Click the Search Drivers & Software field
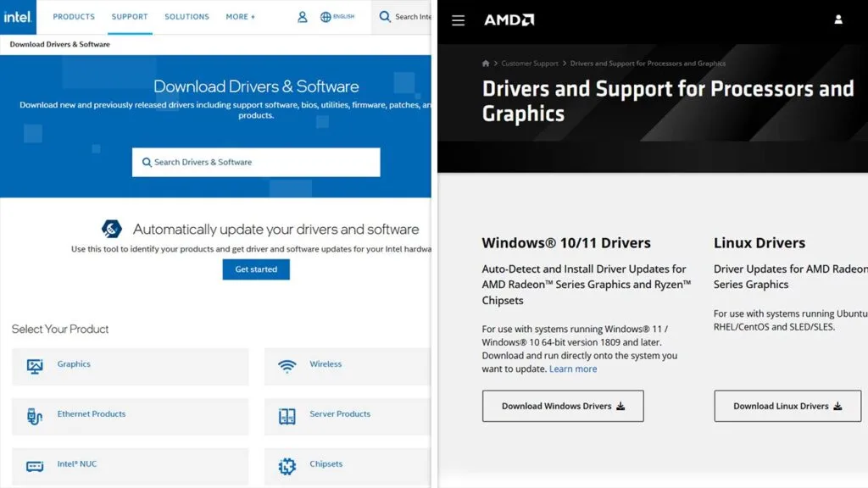868x488 pixels. 256,162
